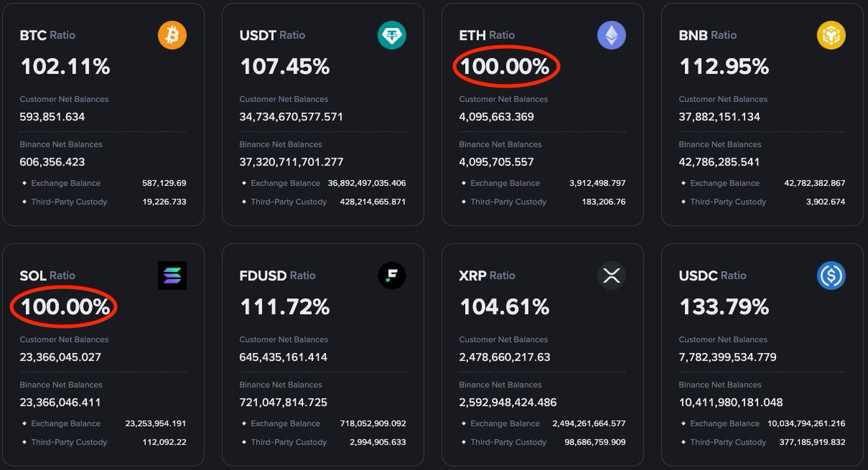Click the Tether USDT logo icon
The image size is (868, 470).
point(392,35)
